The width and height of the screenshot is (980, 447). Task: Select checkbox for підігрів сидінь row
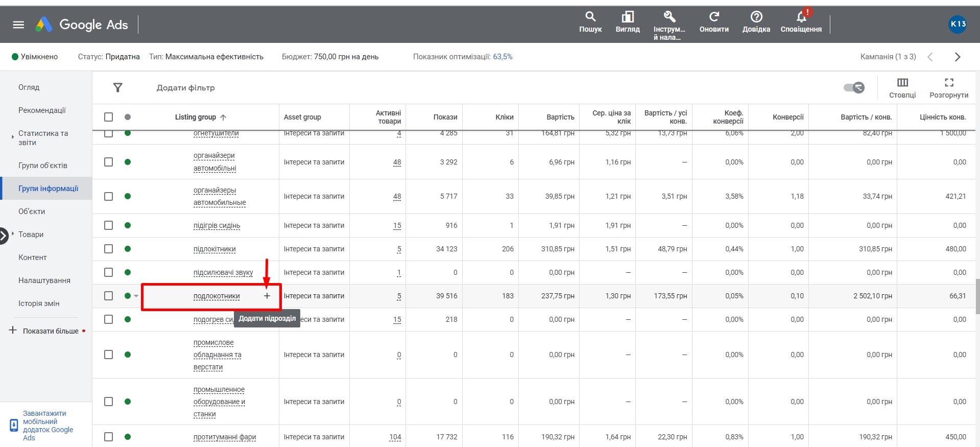(108, 225)
